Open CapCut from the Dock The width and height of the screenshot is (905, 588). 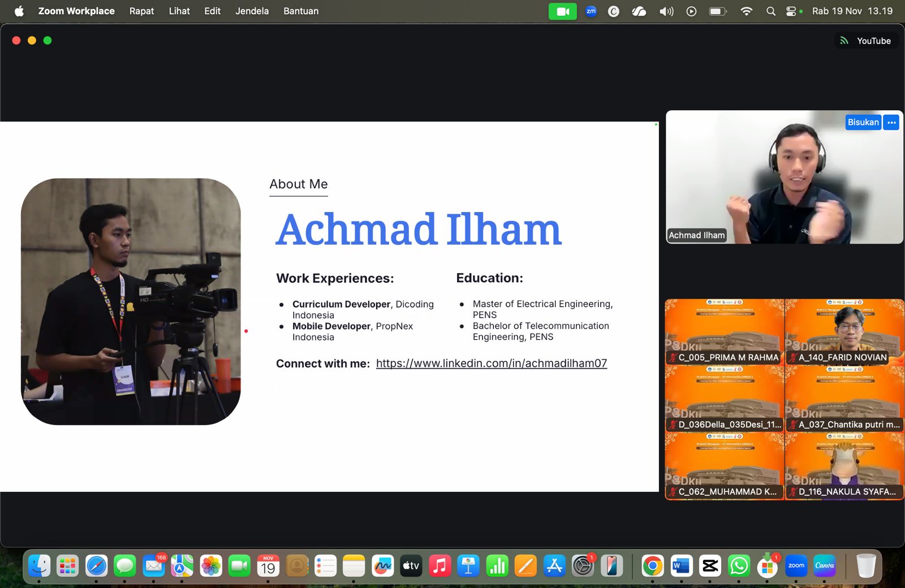coord(710,566)
